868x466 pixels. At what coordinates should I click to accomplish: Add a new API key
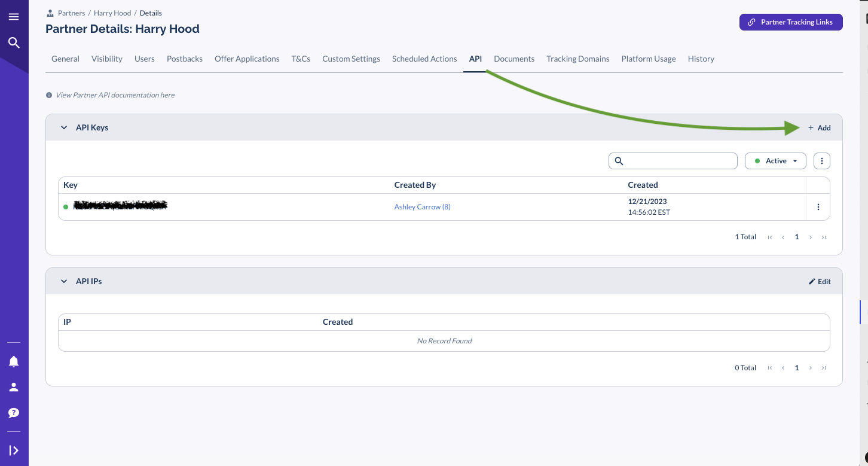[820, 127]
